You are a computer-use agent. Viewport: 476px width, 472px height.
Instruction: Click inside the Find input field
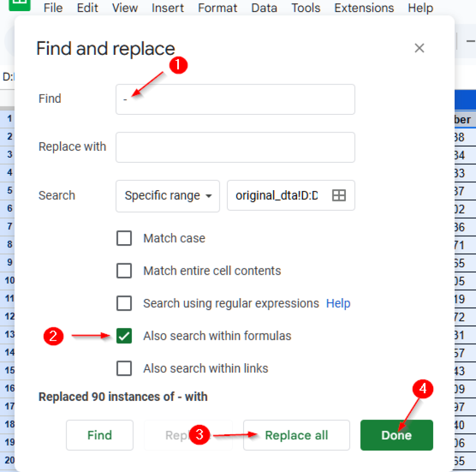click(235, 99)
